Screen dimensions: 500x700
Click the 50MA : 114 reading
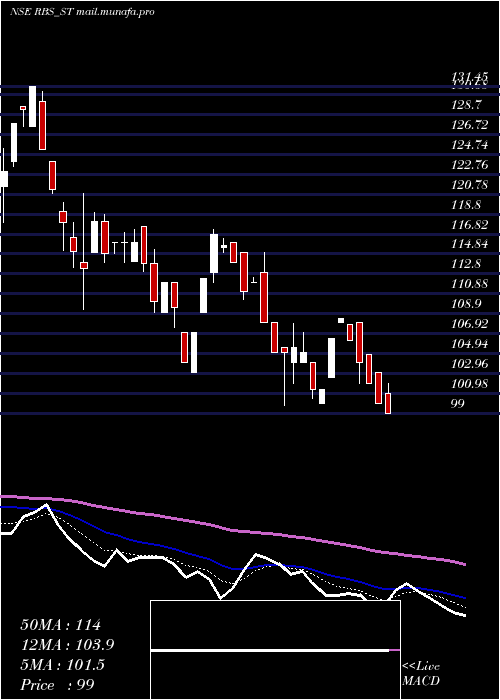(61, 625)
